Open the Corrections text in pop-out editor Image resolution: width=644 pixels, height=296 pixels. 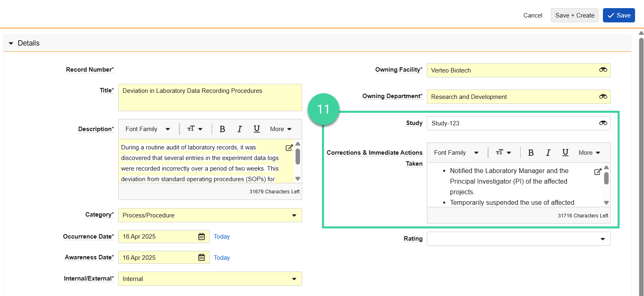click(x=598, y=172)
